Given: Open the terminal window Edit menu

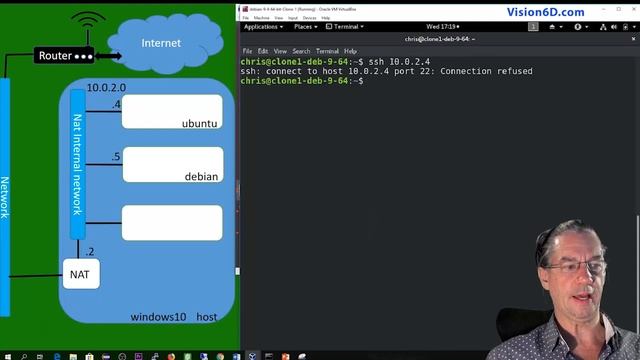Looking at the screenshot, I should [263, 51].
